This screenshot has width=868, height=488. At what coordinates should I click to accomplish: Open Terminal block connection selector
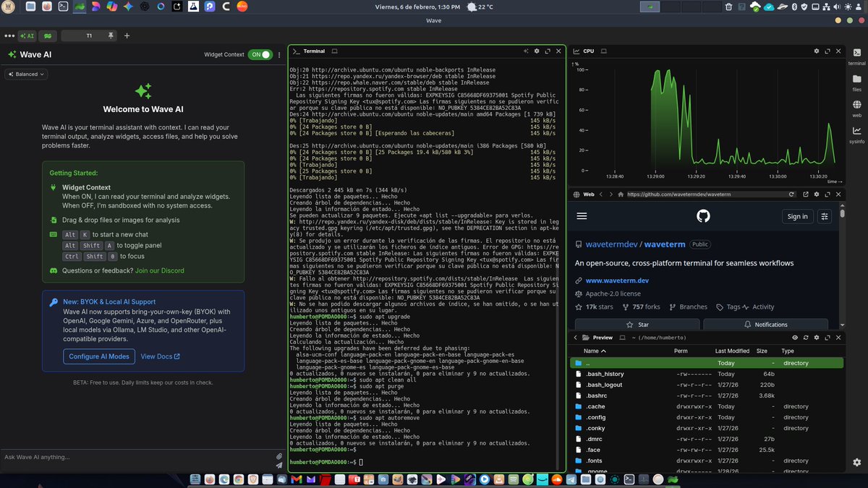coord(334,51)
